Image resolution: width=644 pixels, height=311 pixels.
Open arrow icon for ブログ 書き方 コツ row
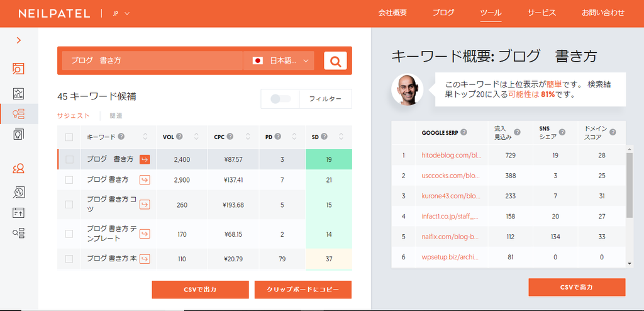coord(145,205)
